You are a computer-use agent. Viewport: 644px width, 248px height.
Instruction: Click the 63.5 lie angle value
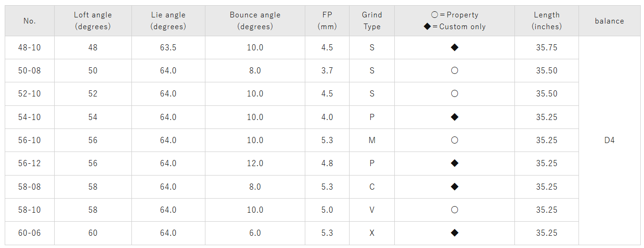168,48
